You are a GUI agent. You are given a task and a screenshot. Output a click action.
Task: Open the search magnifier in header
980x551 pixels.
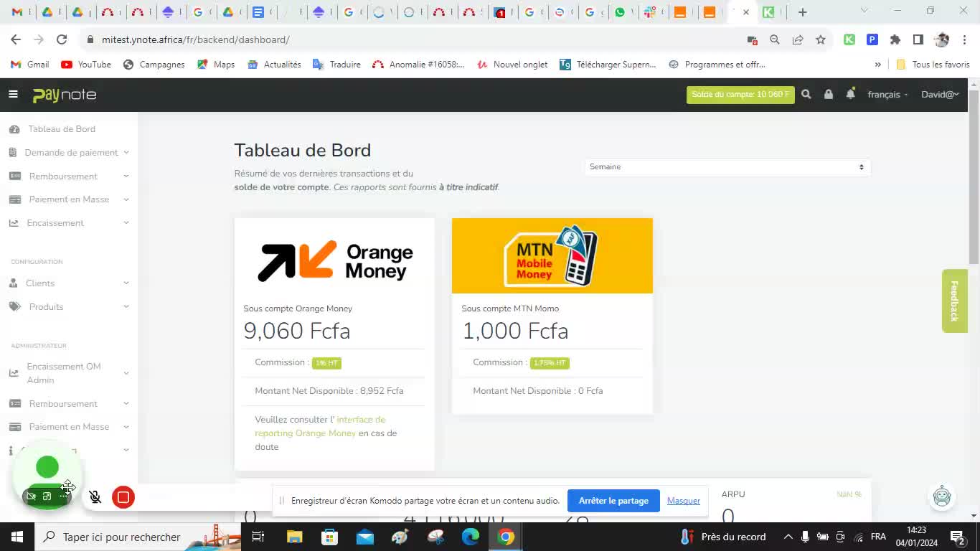point(806,94)
